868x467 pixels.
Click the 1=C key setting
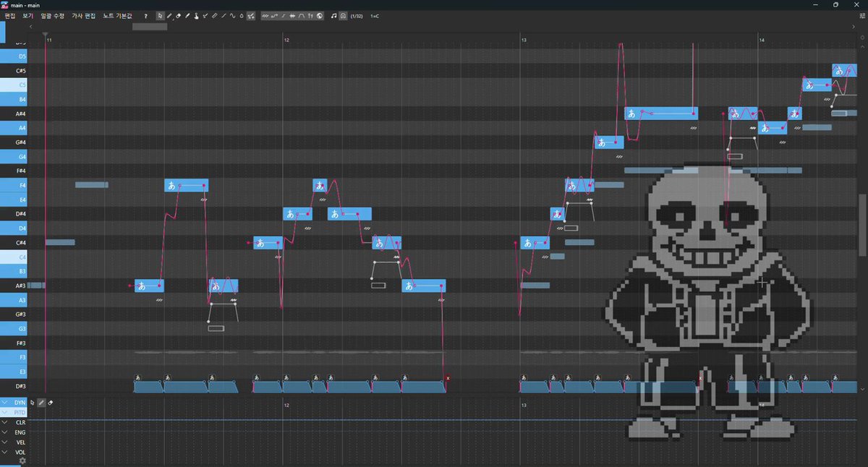(x=375, y=15)
